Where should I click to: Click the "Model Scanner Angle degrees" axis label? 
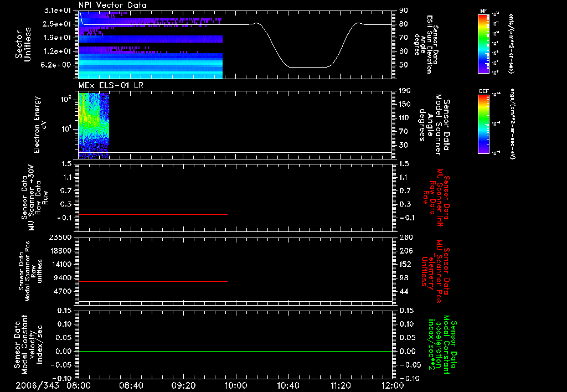pyautogui.click(x=434, y=125)
